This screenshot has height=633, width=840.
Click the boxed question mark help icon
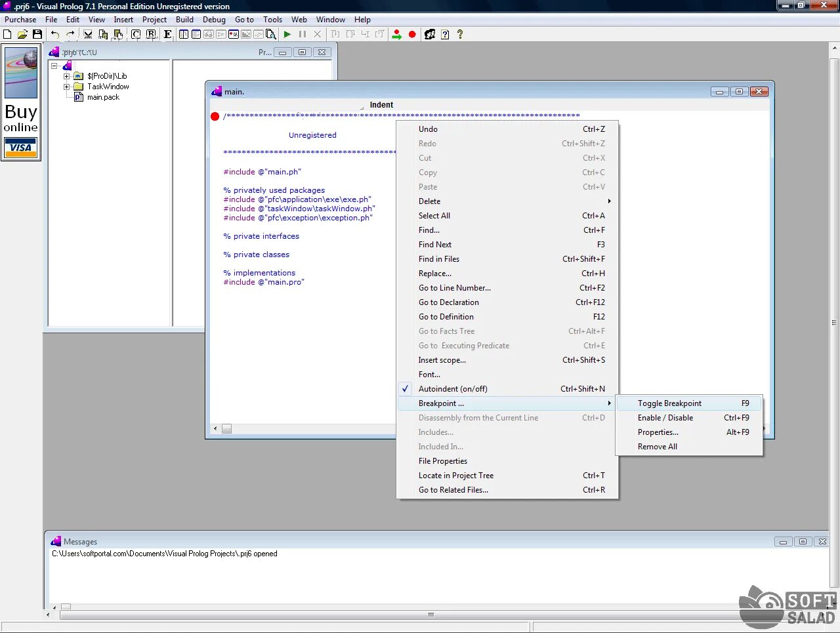click(x=445, y=34)
